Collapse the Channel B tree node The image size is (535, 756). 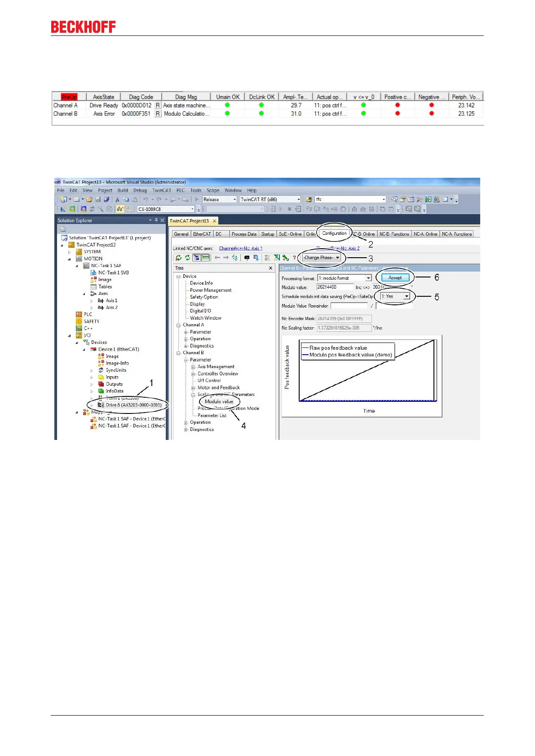coord(178,353)
